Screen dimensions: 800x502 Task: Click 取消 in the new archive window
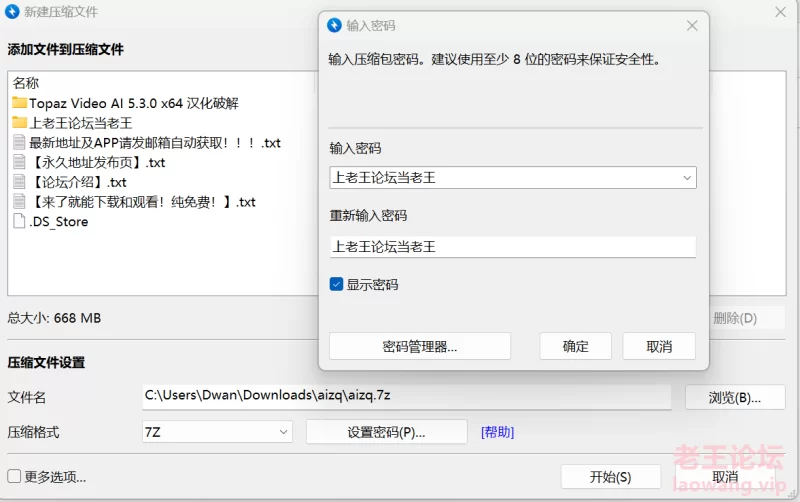[x=725, y=476]
